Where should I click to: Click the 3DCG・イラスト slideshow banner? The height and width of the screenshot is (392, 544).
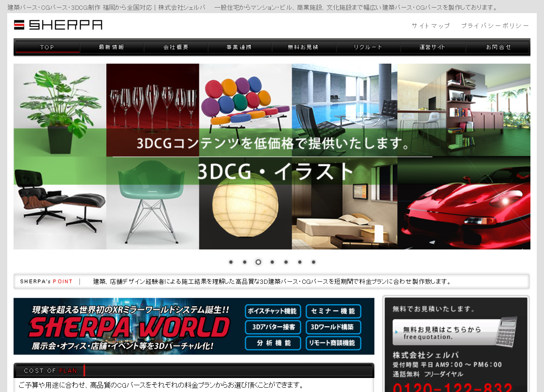pos(272,157)
